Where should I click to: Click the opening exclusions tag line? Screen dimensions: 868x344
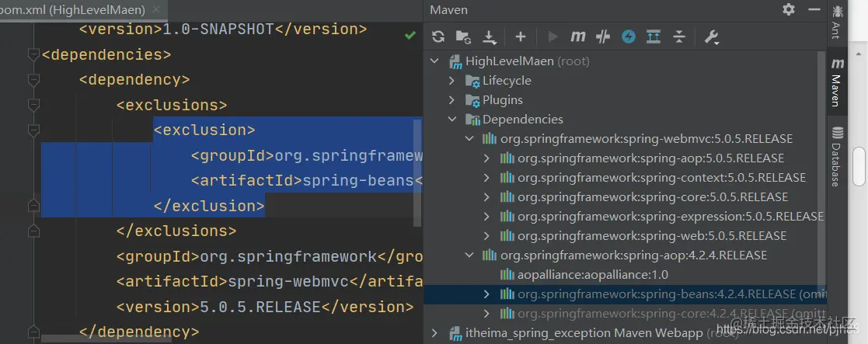coord(172,105)
